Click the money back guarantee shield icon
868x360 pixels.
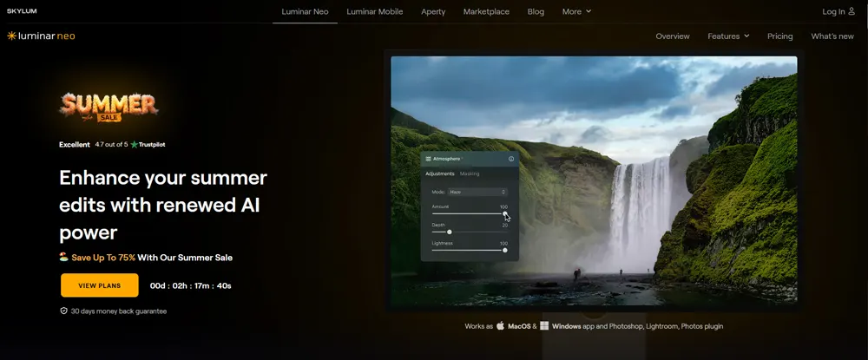pyautogui.click(x=63, y=311)
